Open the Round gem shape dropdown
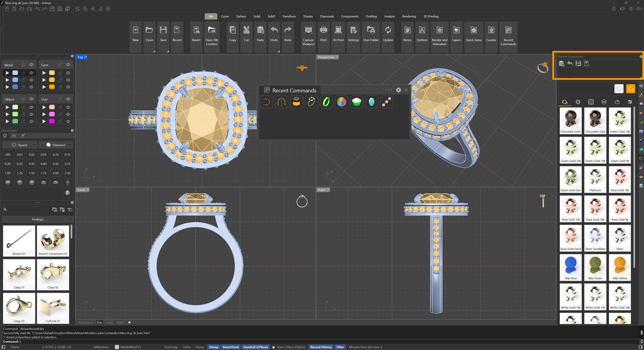The height and width of the screenshot is (350, 644). (20, 145)
